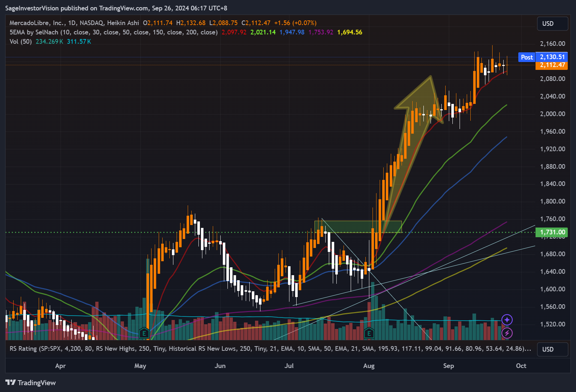Click the August earnings 'E' marker icon
Image resolution: width=576 pixels, height=392 pixels.
pos(369,333)
